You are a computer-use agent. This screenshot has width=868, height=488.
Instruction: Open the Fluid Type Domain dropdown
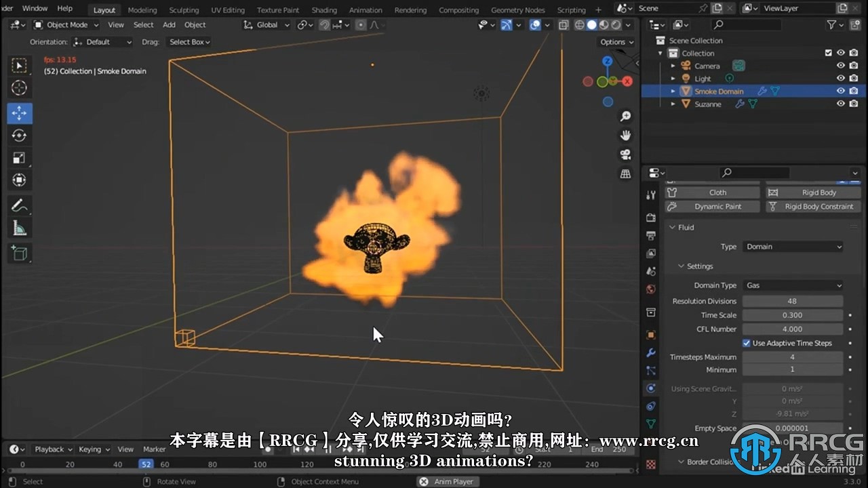tap(793, 247)
